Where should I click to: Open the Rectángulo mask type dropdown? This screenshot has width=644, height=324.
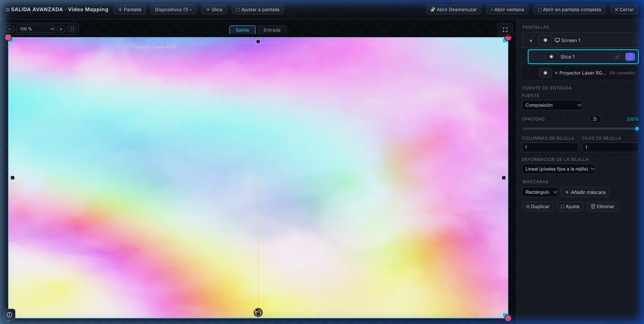tap(540, 192)
